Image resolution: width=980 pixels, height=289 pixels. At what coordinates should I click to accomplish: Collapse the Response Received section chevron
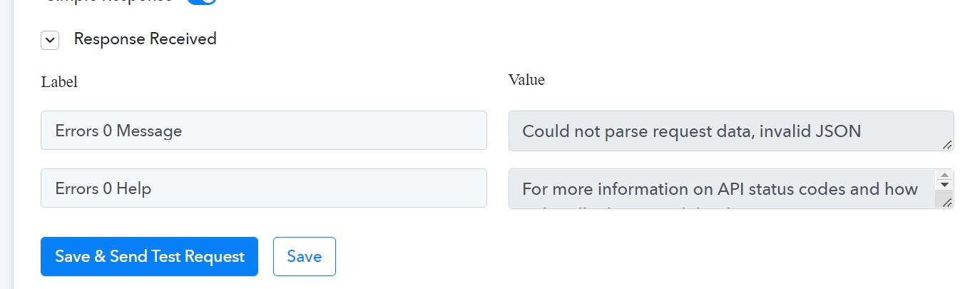pos(50,40)
